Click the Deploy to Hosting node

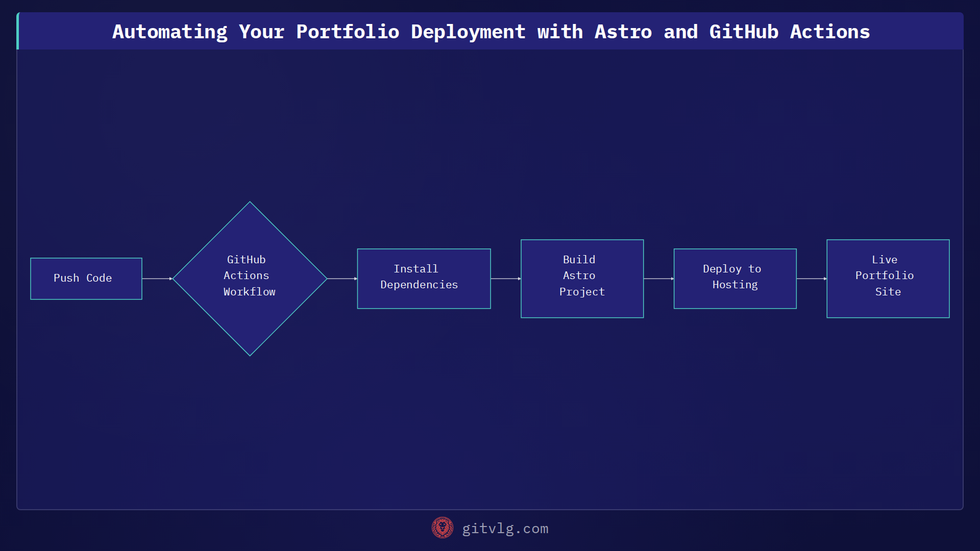(735, 279)
